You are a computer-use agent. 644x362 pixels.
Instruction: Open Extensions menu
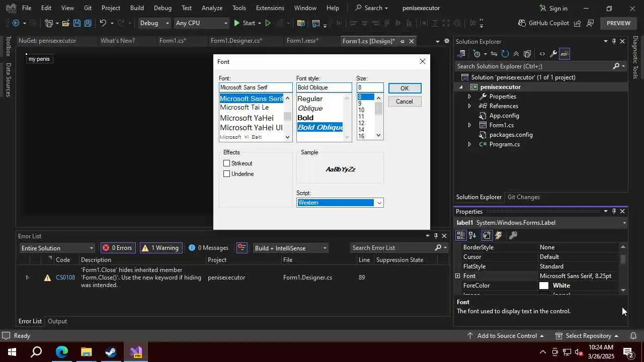[x=270, y=8]
